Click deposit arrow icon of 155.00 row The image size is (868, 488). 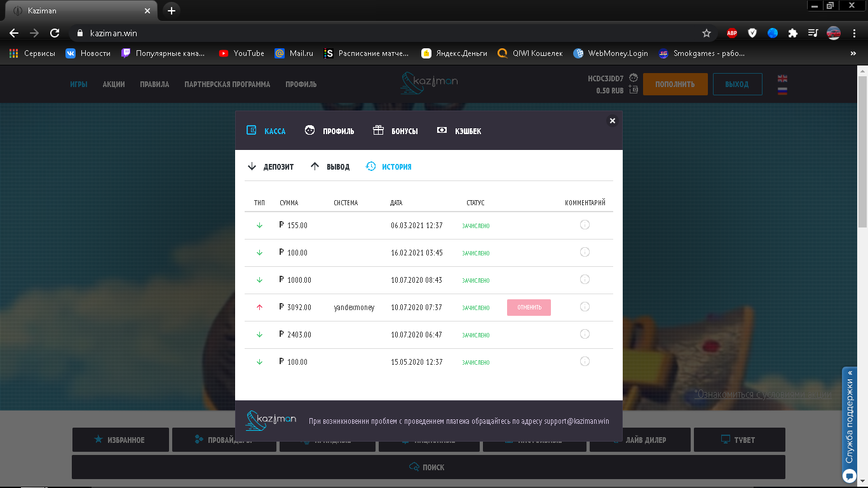pos(259,226)
